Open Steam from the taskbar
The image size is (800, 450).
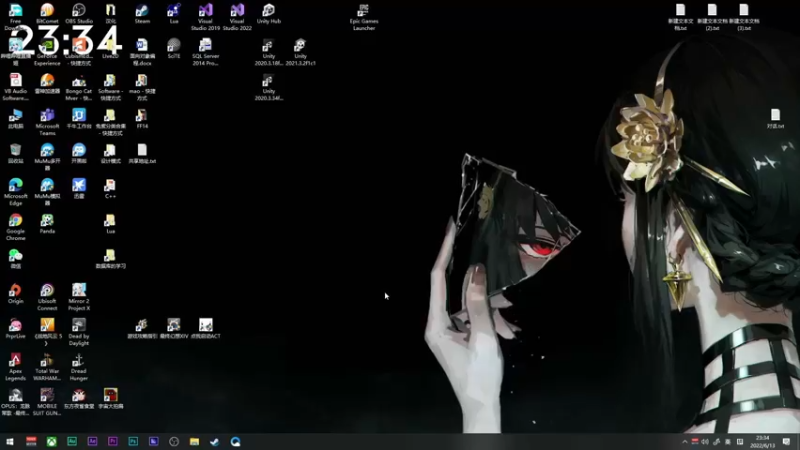(x=215, y=442)
